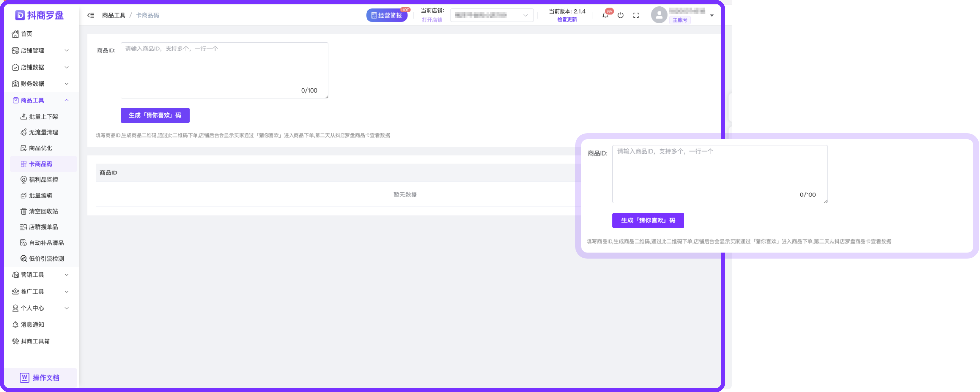Click the power refresh icon
980x392 pixels.
click(x=621, y=15)
